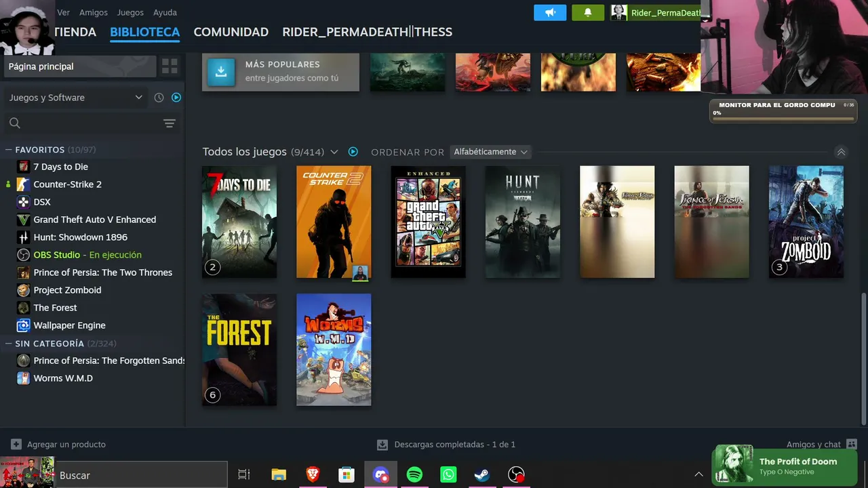868x488 pixels.
Task: Open Microsoft Store from the taskbar
Action: (x=347, y=475)
